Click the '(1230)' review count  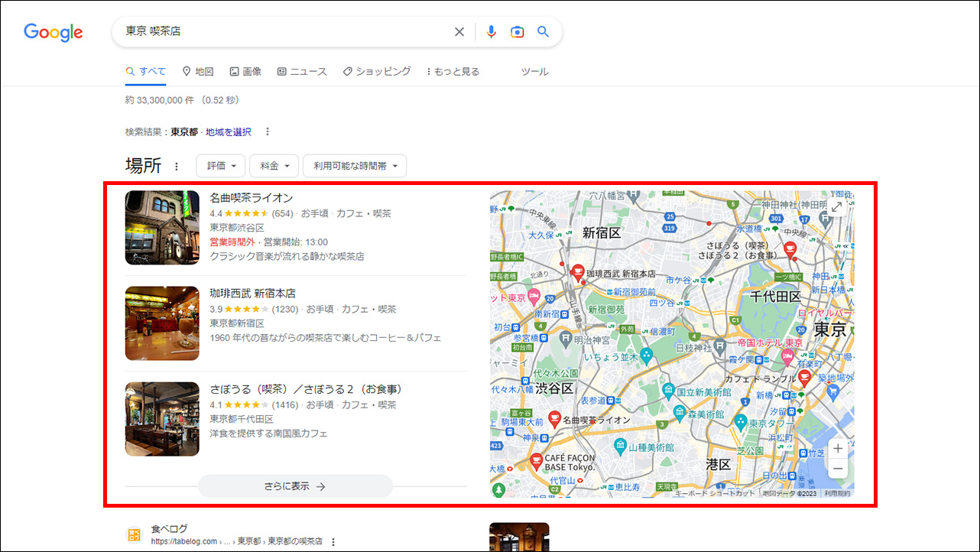click(x=285, y=309)
